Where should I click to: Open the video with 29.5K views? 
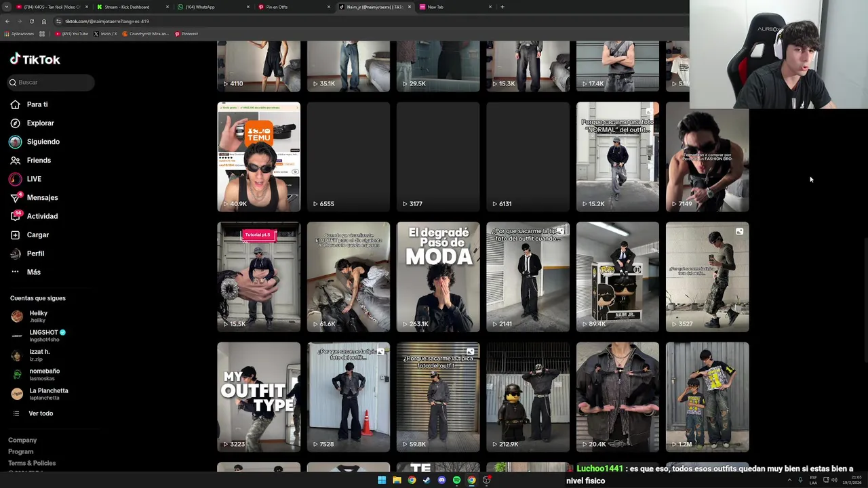click(437, 66)
